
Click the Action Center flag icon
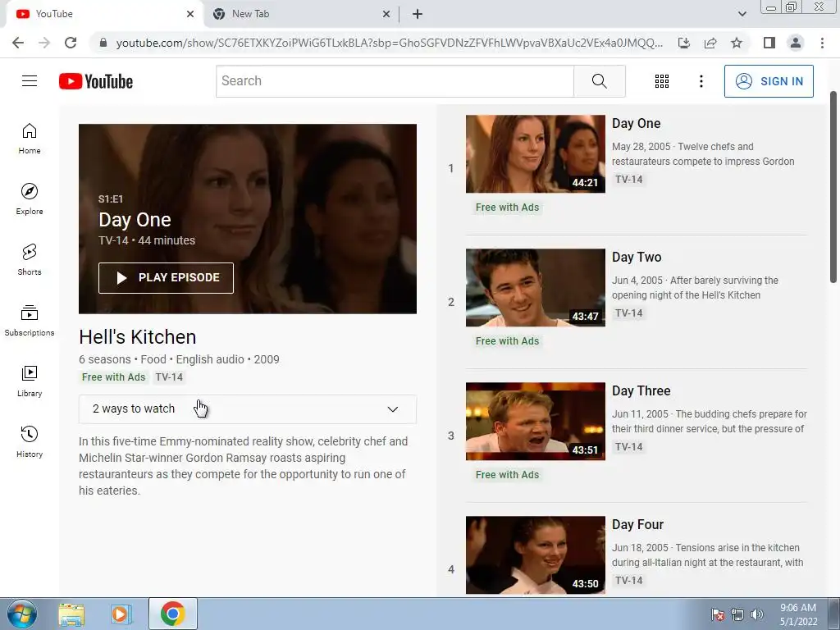coord(718,614)
